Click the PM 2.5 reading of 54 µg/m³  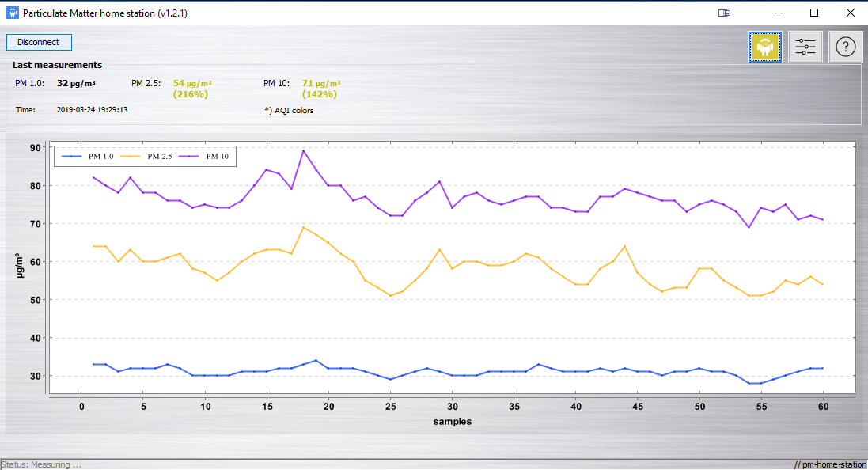[x=192, y=83]
